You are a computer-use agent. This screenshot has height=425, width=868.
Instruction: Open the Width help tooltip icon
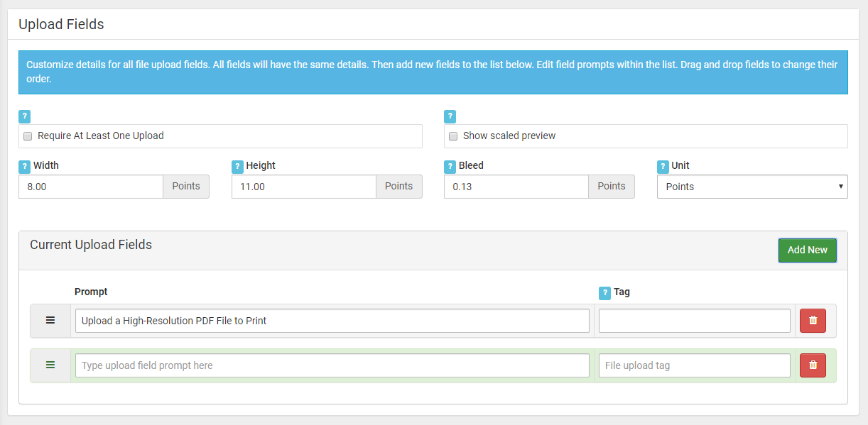tap(24, 166)
